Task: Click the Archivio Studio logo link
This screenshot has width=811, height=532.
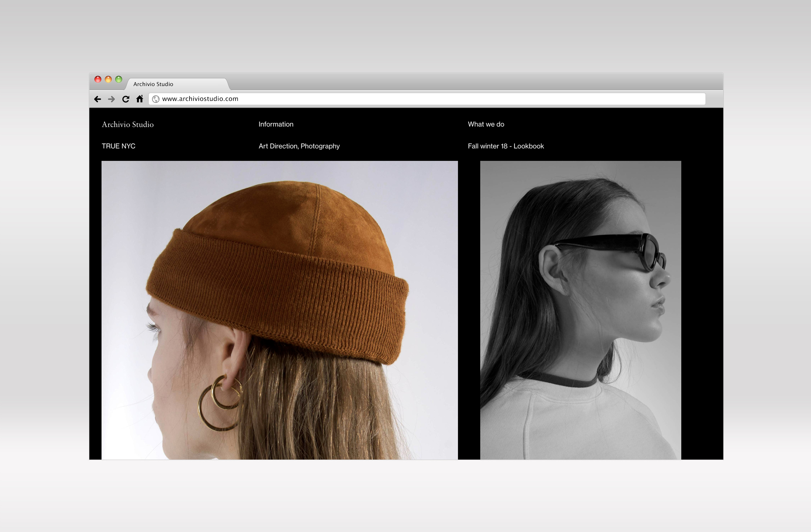Action: 128,124
